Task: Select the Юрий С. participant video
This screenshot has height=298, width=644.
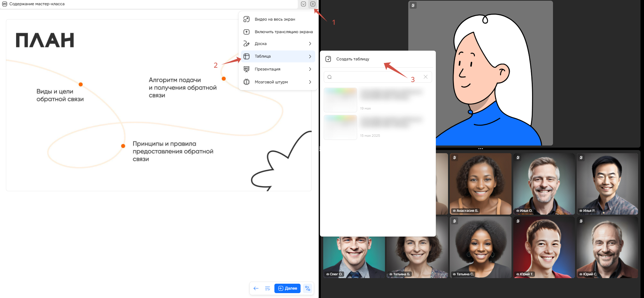Action: (x=607, y=247)
